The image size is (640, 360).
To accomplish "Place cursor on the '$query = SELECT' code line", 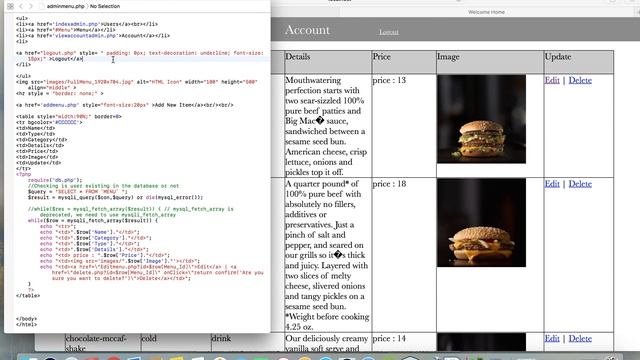I will click(x=78, y=191).
